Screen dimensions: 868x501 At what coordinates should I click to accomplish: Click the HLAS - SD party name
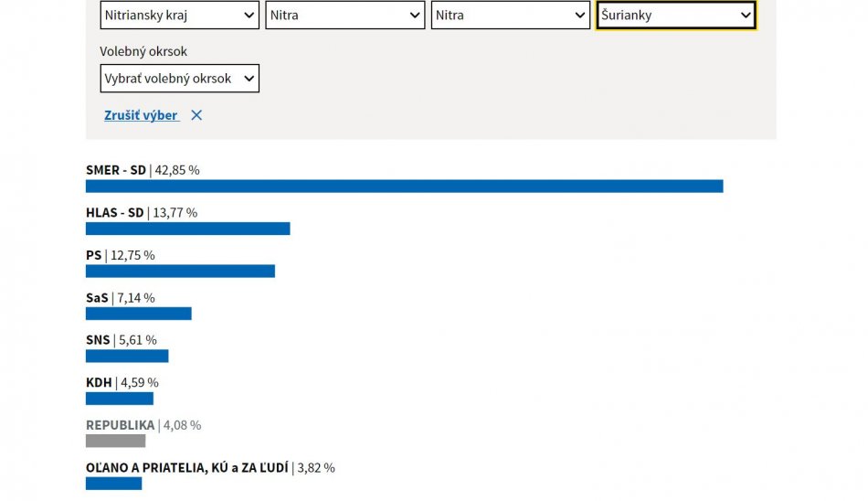pyautogui.click(x=115, y=213)
